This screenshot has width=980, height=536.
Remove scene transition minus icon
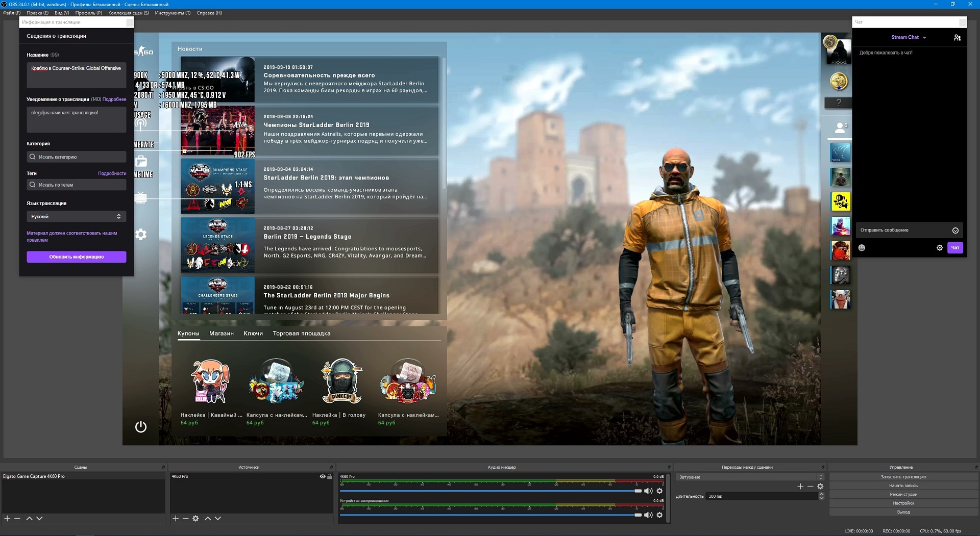[x=811, y=487]
